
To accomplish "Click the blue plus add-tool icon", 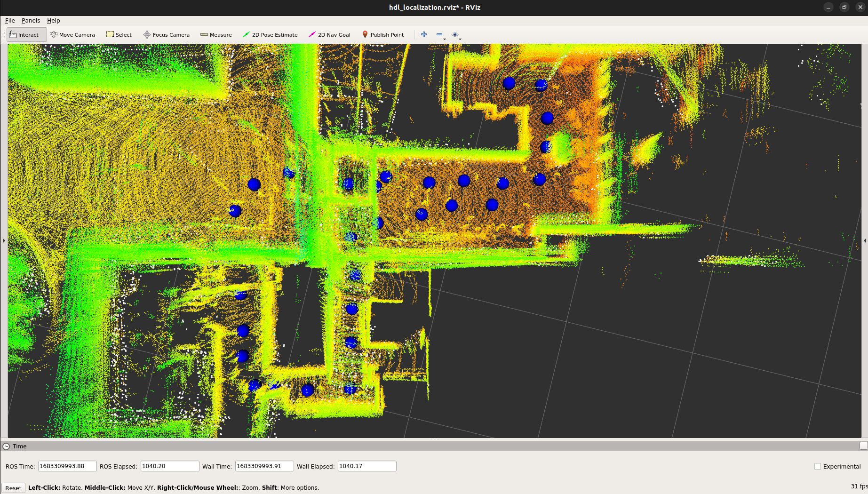I will pyautogui.click(x=424, y=34).
